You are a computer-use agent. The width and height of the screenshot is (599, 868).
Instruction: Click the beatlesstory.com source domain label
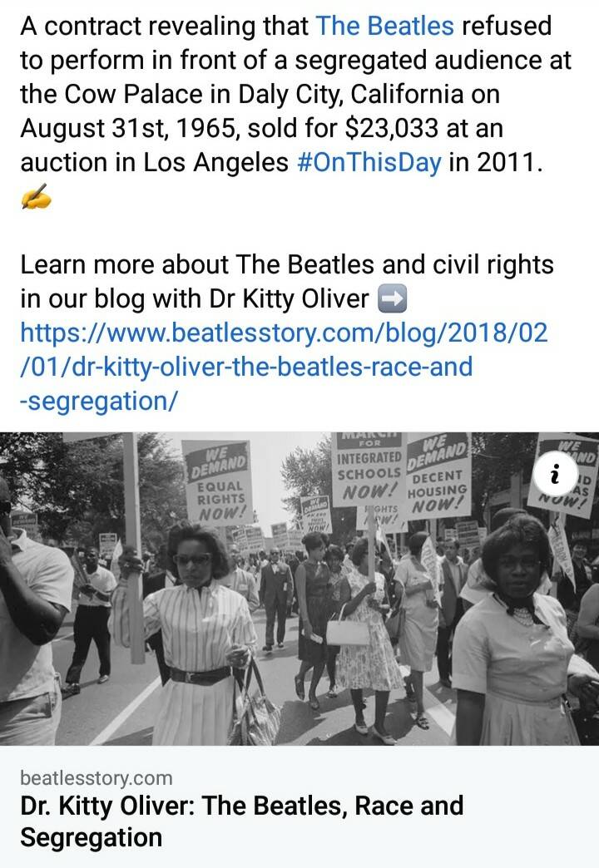point(97,777)
